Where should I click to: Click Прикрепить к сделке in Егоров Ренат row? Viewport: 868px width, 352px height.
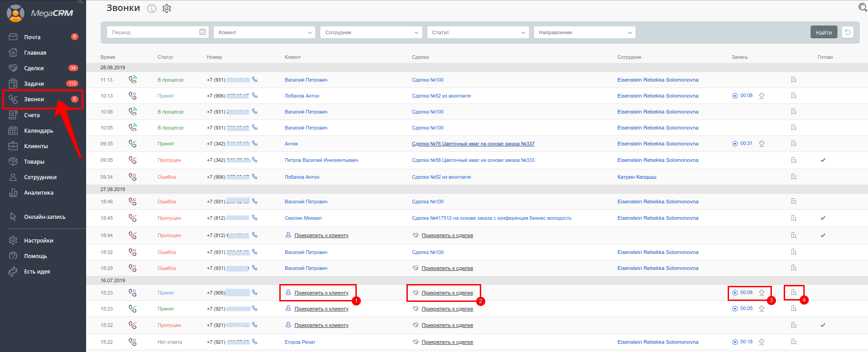click(x=447, y=342)
